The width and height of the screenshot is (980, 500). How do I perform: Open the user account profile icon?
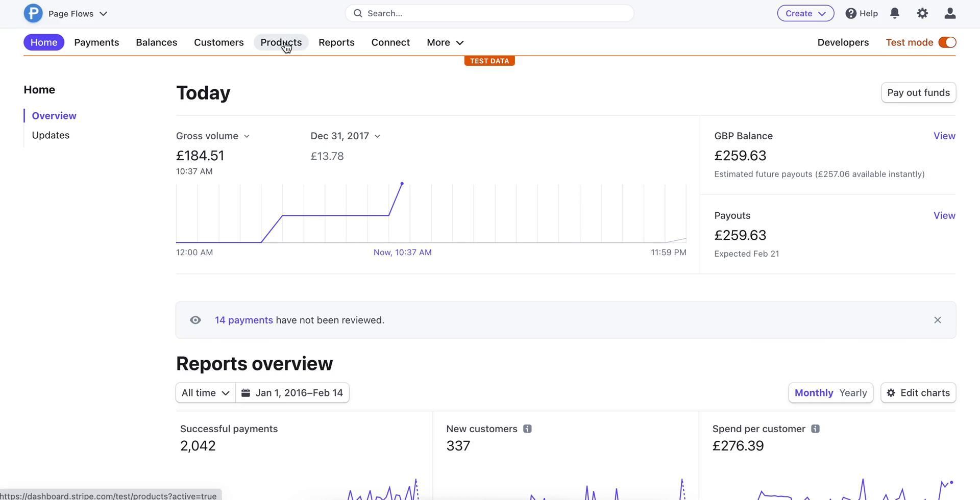(x=949, y=14)
